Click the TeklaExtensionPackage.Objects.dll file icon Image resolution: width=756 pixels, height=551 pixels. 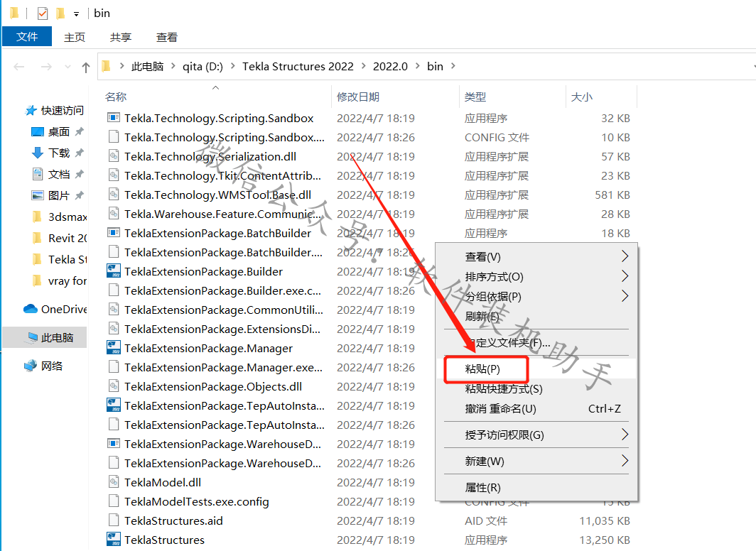[113, 386]
